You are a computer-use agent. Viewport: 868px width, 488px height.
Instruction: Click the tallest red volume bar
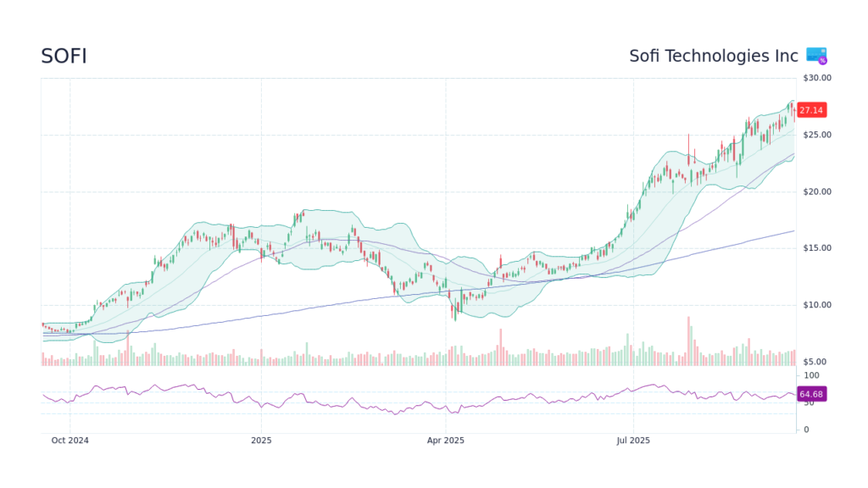(x=688, y=341)
